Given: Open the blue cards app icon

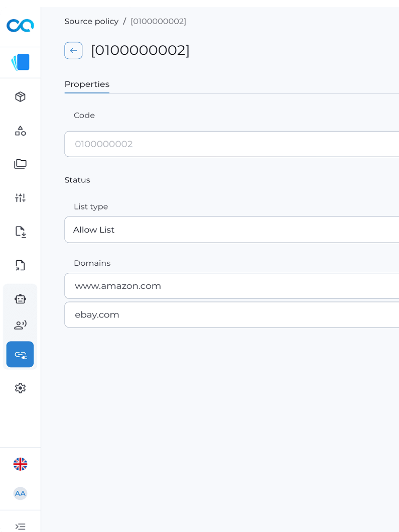Looking at the screenshot, I should [x=21, y=62].
